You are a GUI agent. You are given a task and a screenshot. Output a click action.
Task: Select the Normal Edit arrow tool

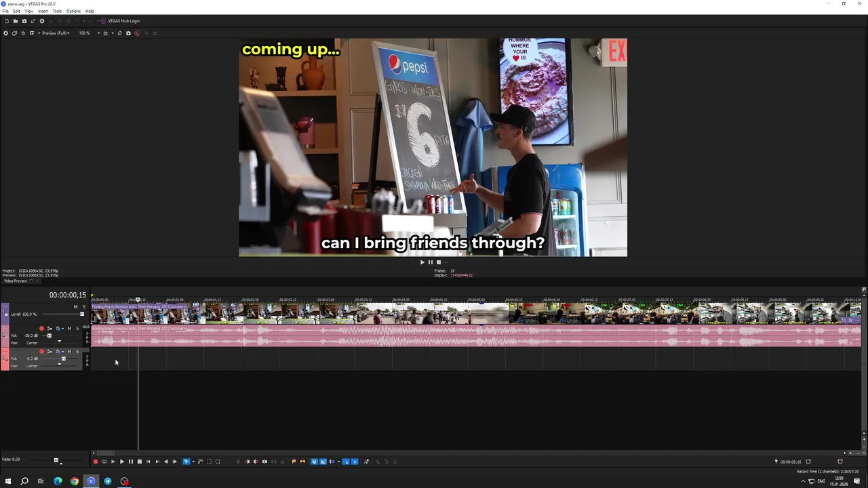(186, 462)
